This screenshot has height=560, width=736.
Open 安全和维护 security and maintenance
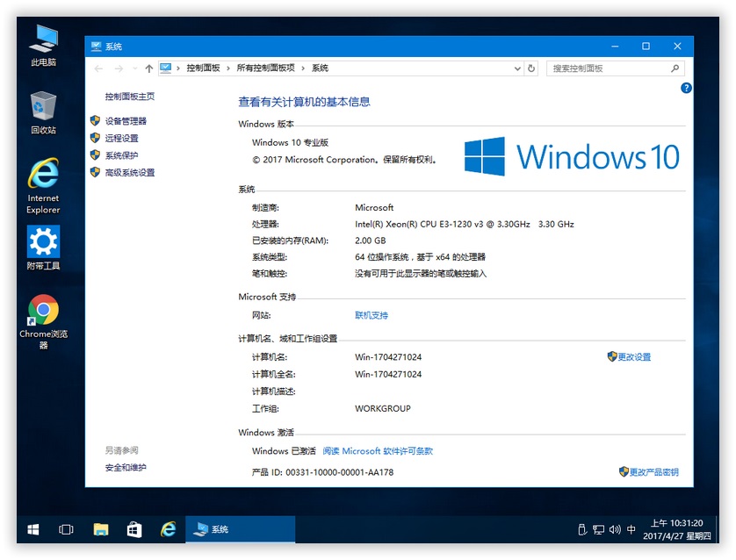pos(126,468)
